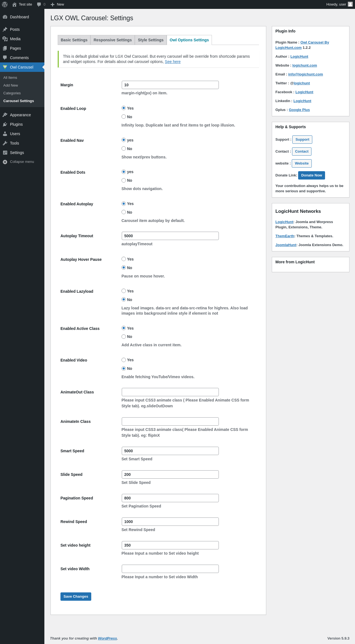Open the Tools wrench icon
Image resolution: width=355 pixels, height=644 pixels.
5,143
